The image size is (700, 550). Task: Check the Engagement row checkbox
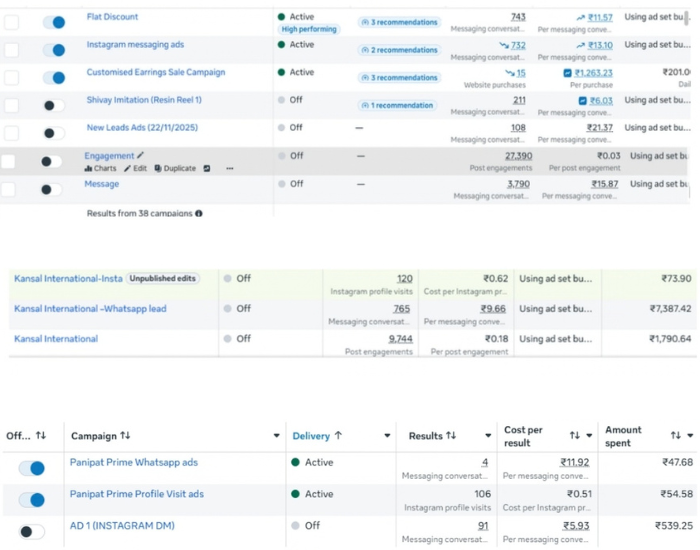point(8,161)
